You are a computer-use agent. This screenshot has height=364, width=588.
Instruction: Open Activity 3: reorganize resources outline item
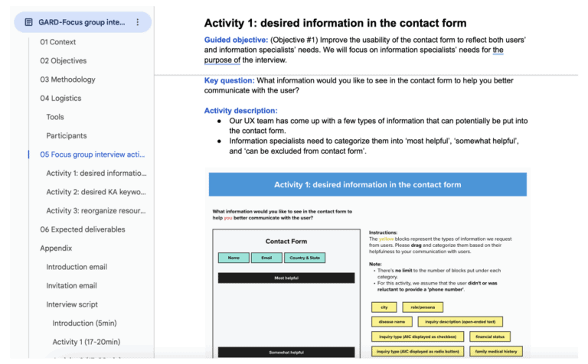pyautogui.click(x=96, y=210)
